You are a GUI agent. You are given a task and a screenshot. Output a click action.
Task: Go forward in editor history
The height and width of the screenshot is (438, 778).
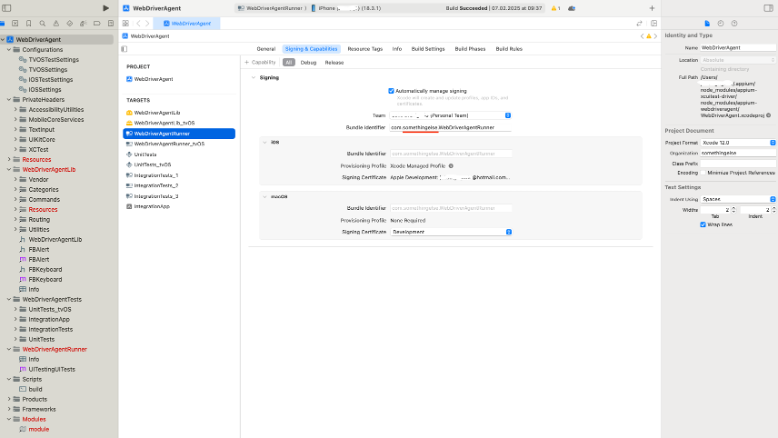tap(147, 23)
